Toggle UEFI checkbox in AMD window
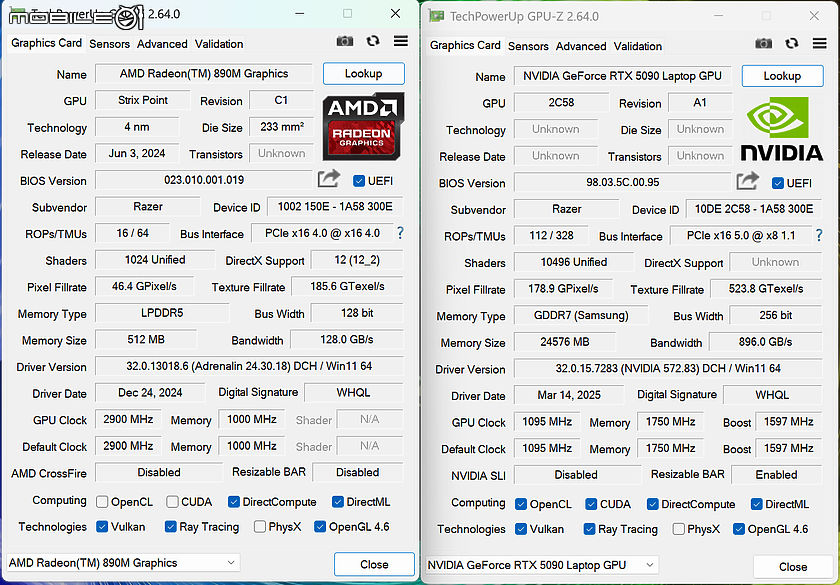Viewport: 840px width, 585px height. click(x=359, y=181)
